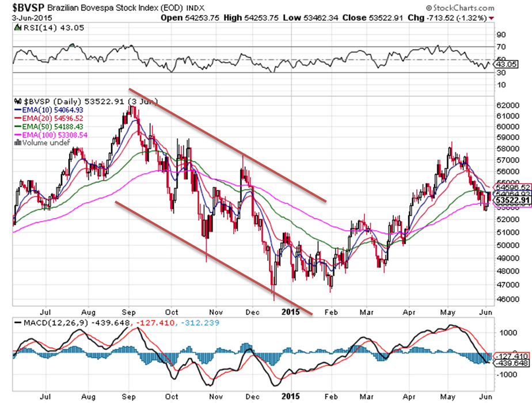Click the RSI 43.05 value tag on right axis
The image size is (532, 403).
point(506,66)
